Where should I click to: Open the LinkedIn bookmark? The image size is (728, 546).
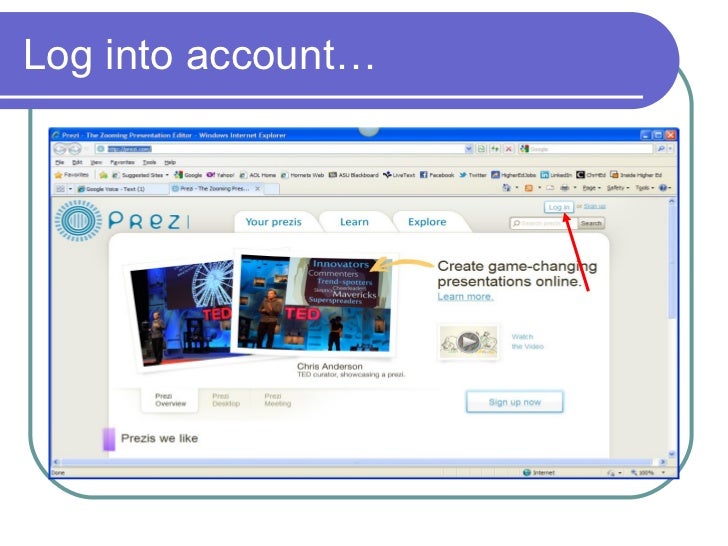coord(556,175)
